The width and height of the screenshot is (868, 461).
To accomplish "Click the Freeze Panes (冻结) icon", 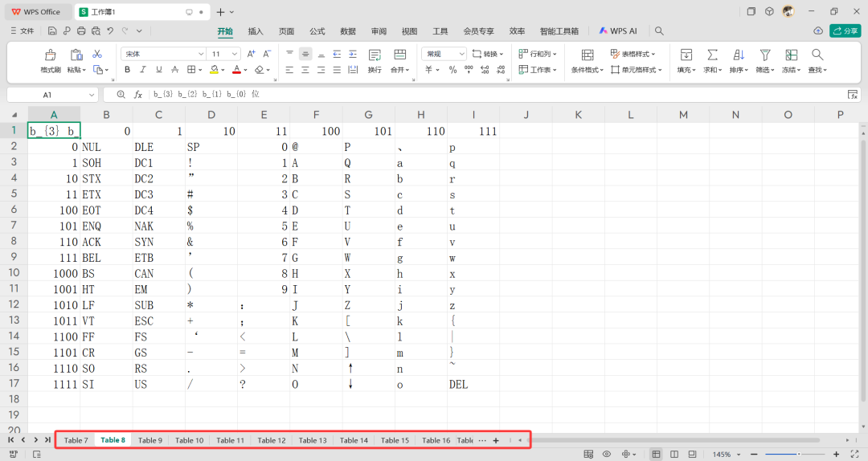I will coord(791,55).
